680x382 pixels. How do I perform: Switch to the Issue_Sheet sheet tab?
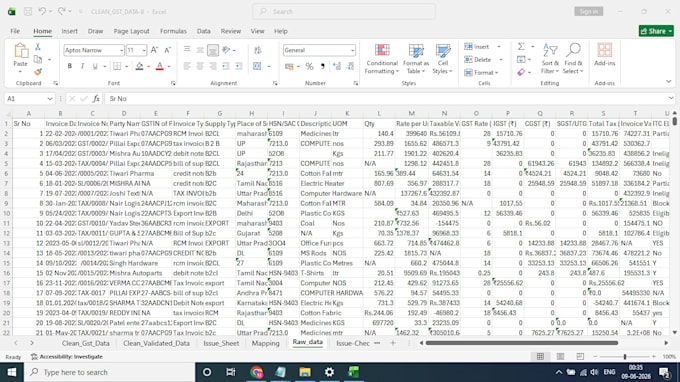tap(221, 343)
